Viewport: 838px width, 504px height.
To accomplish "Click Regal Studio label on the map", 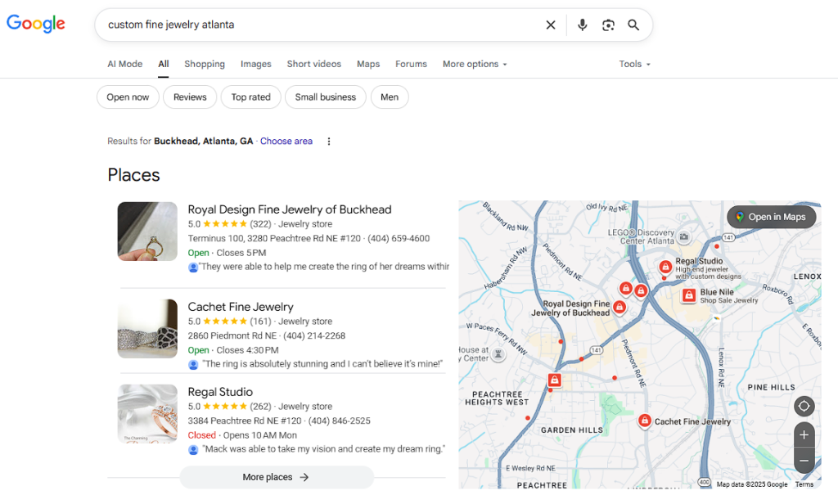I will point(699,261).
